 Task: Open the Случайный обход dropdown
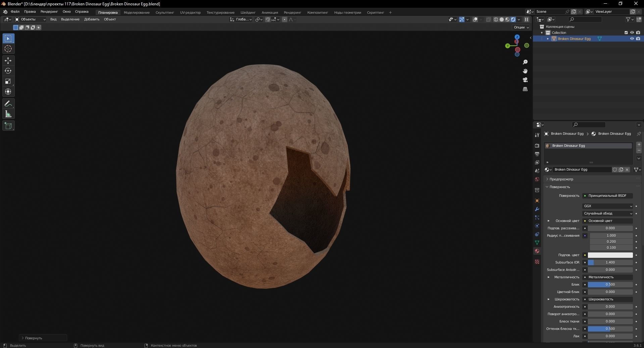click(607, 214)
